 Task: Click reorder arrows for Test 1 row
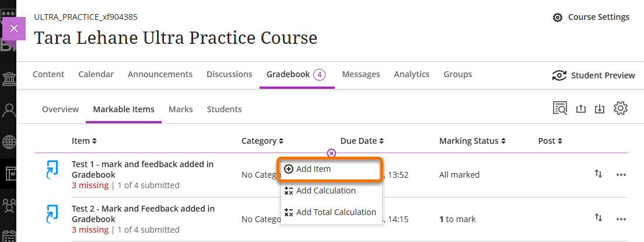pyautogui.click(x=598, y=174)
